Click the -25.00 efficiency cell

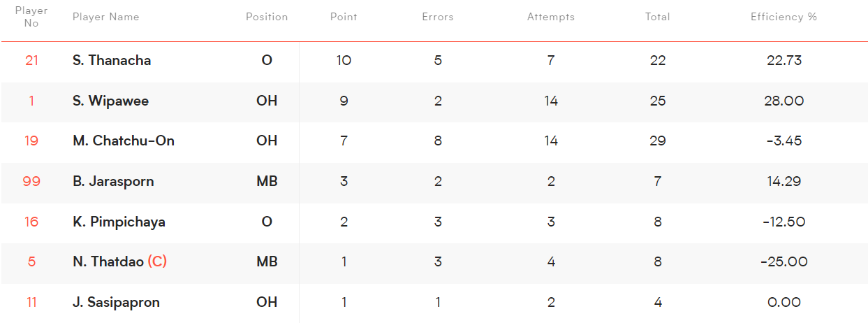784,261
